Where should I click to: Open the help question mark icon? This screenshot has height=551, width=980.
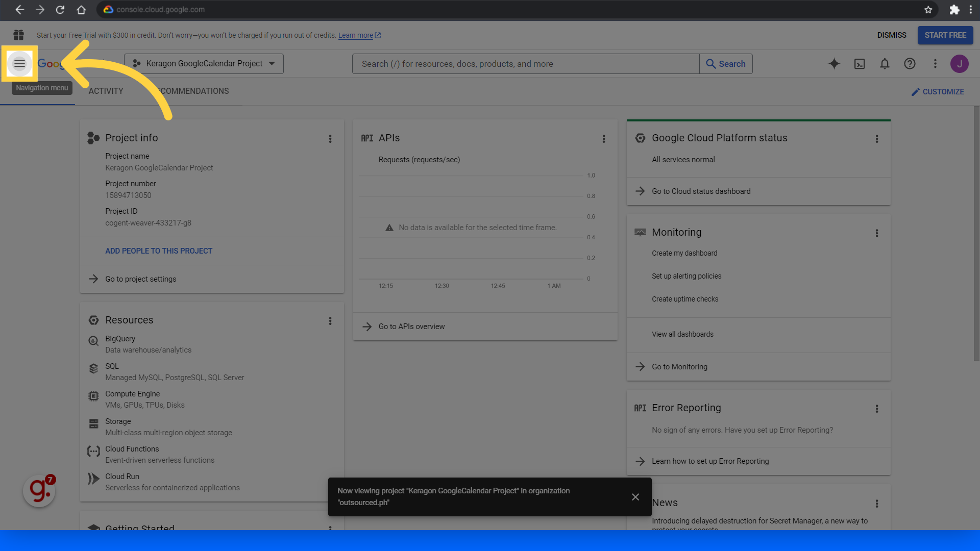click(x=910, y=64)
